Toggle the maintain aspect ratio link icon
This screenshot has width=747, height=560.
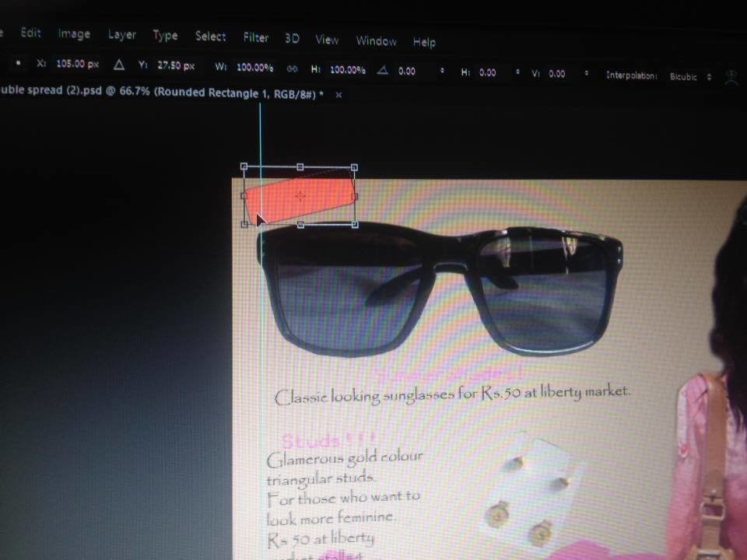[x=292, y=69]
